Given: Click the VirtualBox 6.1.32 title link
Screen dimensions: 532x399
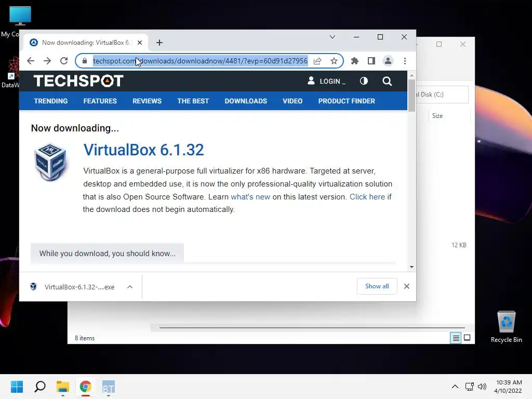Looking at the screenshot, I should [x=143, y=150].
